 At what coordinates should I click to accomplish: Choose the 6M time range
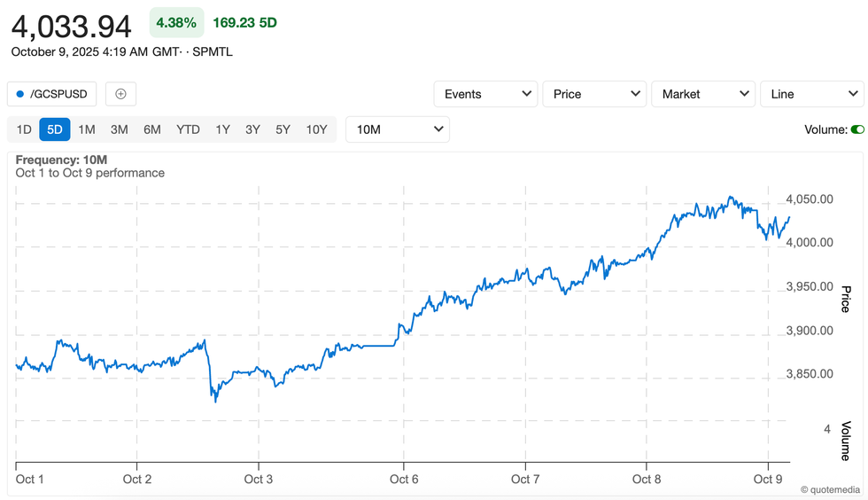point(152,129)
